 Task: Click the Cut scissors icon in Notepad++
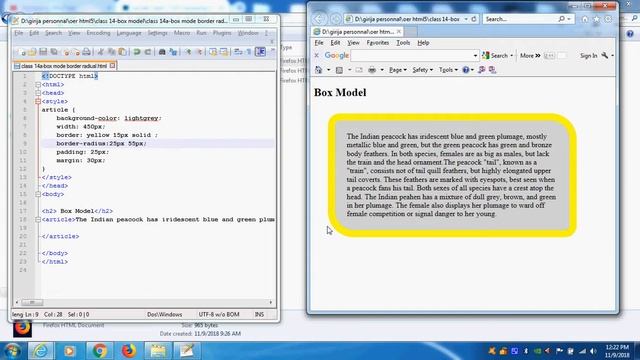pyautogui.click(x=100, y=52)
